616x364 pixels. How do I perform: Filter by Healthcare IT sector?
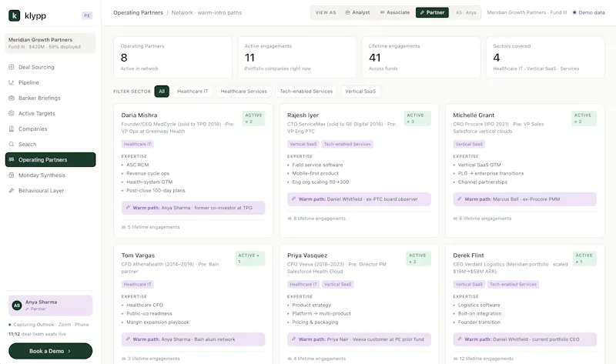pos(192,91)
